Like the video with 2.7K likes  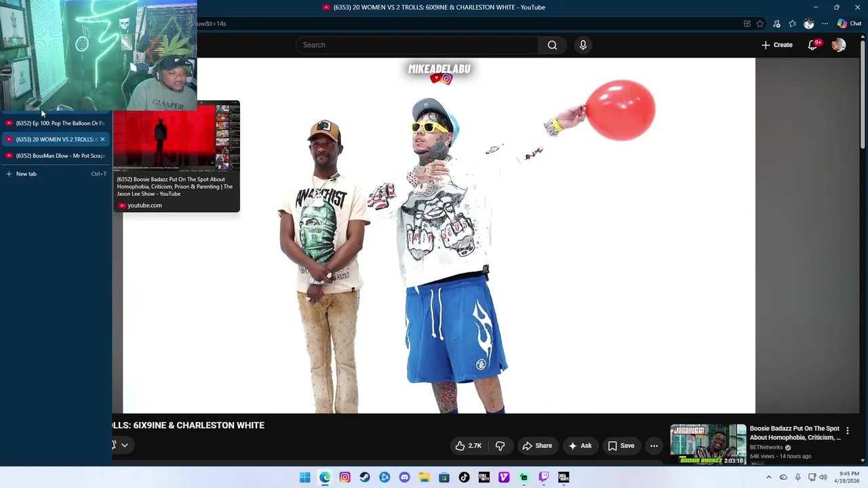tap(469, 445)
